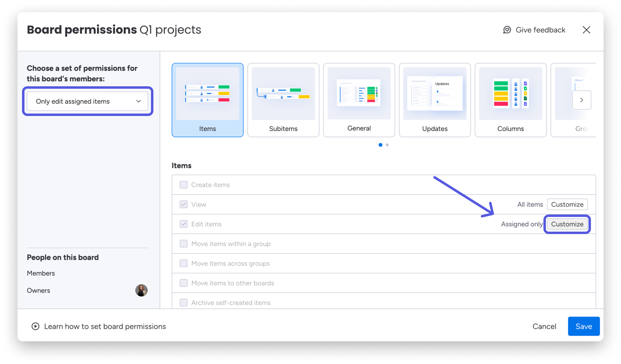Screen dimensions: 621x364
Task: Click the play icon beside Learn how
Action: 35,326
